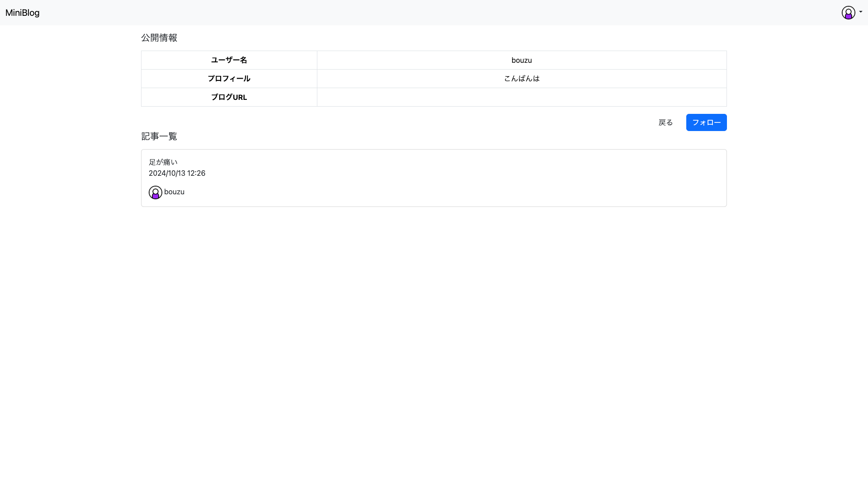Click empty area inside article card

pyautogui.click(x=452, y=178)
